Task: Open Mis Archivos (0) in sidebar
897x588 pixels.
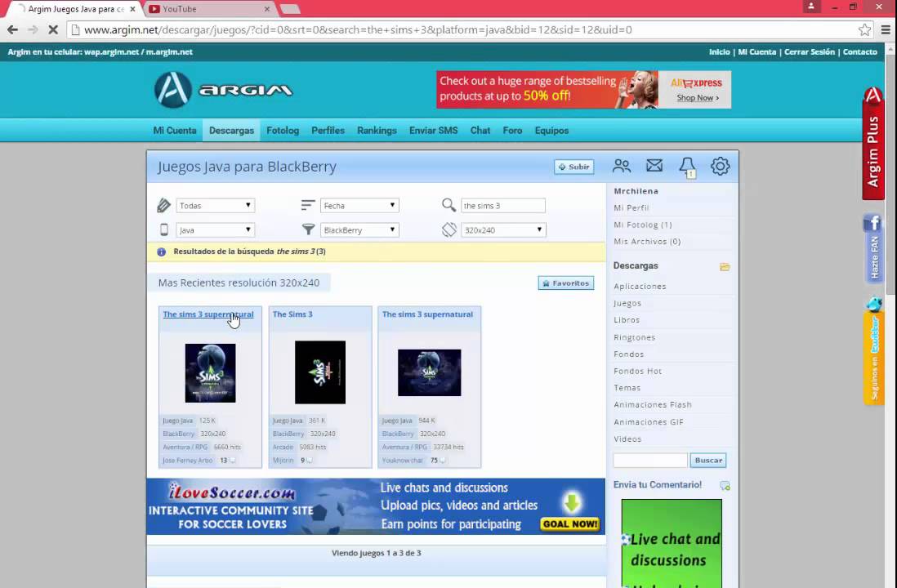Action: coord(647,242)
